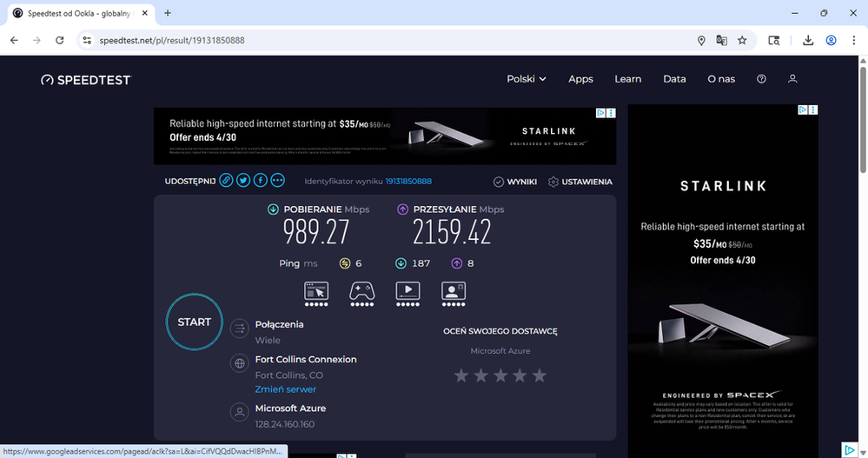The height and width of the screenshot is (458, 868).
Task: Click the idle ping latency icon
Action: pos(345,263)
